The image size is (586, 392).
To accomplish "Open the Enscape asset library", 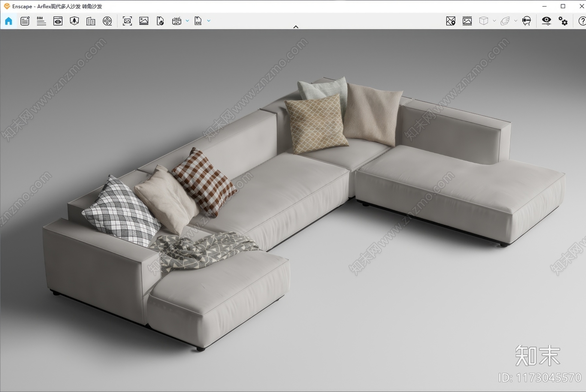I will (x=74, y=21).
